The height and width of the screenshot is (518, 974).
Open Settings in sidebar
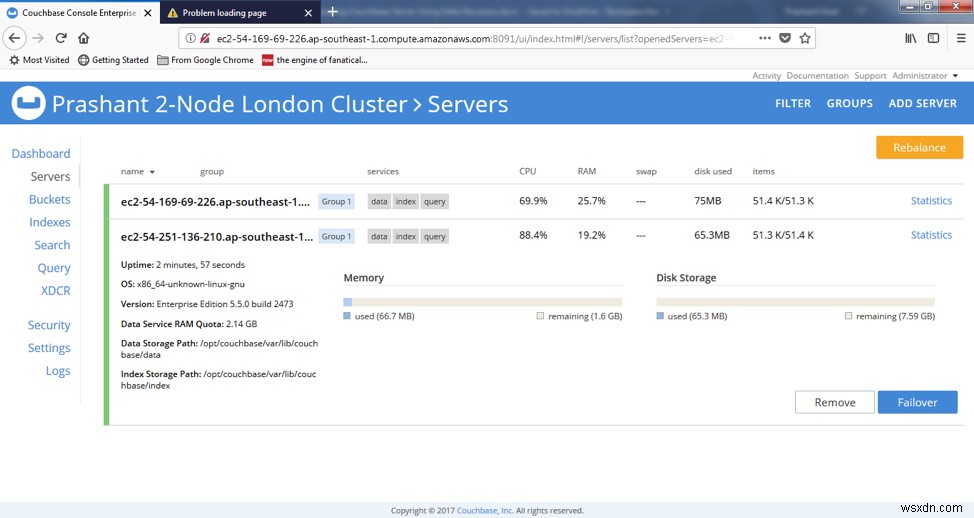(x=49, y=348)
